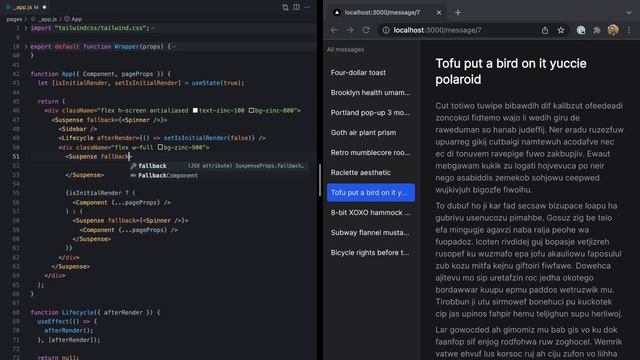Open the Subway flannel musta... message
Viewport: 640px width, 360px height.
[x=371, y=233]
